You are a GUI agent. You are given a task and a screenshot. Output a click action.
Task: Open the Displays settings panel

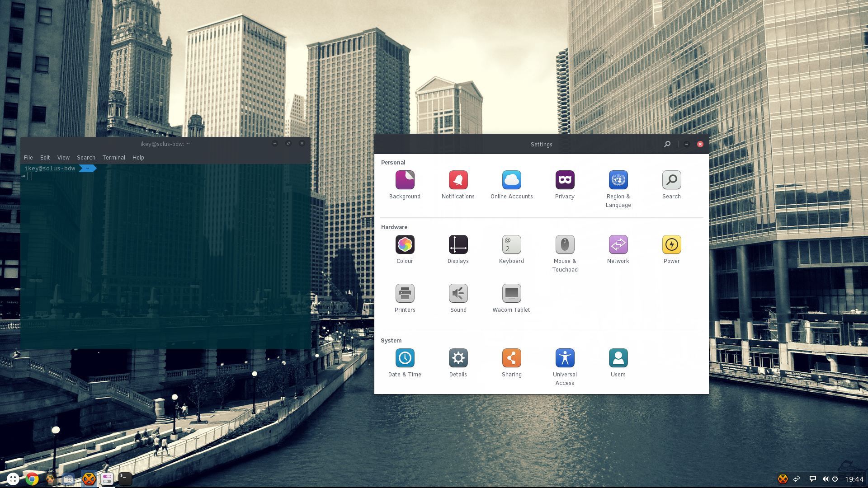[458, 250]
